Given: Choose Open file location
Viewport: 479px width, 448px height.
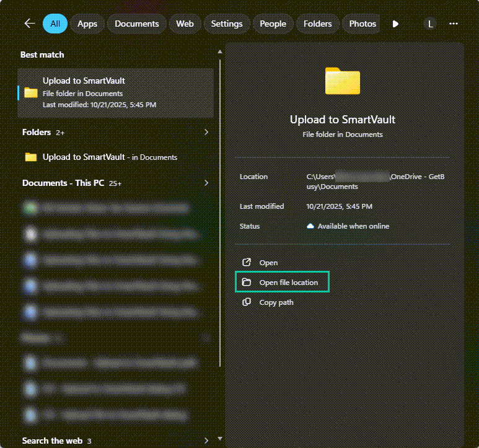Looking at the screenshot, I should [282, 282].
